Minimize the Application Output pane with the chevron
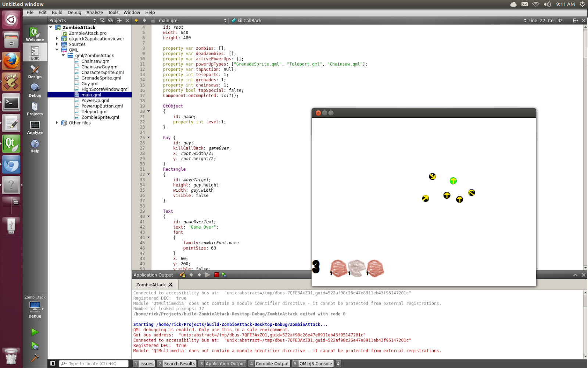The image size is (588, 368). tap(575, 275)
